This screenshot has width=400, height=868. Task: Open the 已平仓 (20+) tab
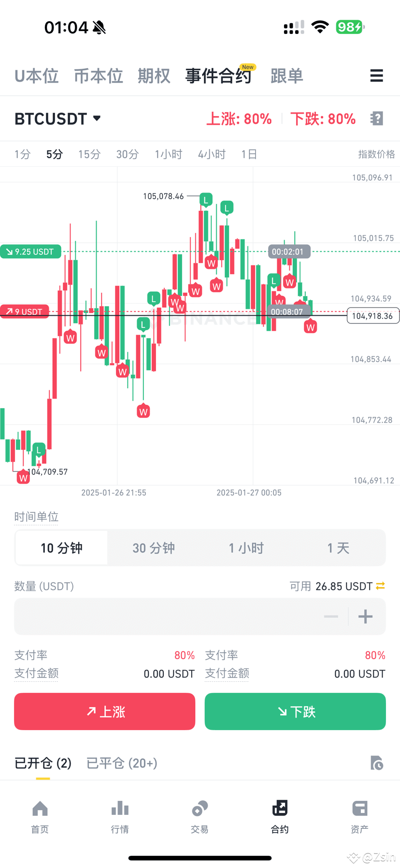121,763
